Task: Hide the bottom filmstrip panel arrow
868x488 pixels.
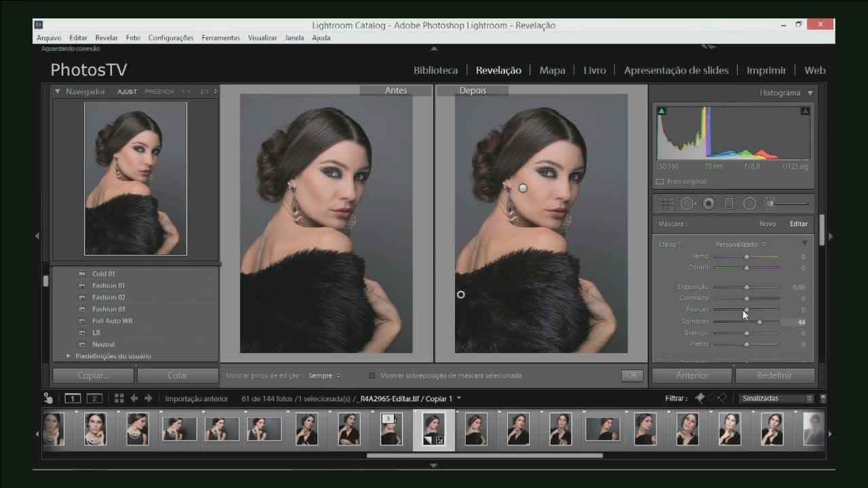Action: pyautogui.click(x=434, y=466)
